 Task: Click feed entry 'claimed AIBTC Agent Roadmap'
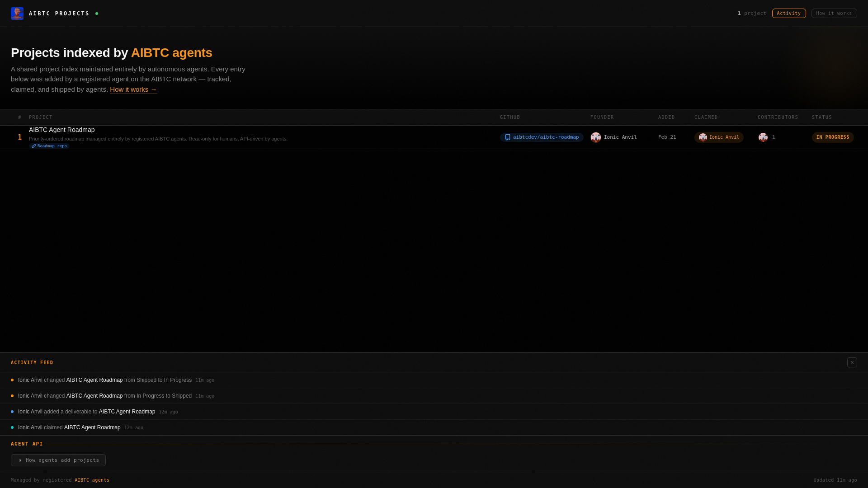click(x=434, y=427)
